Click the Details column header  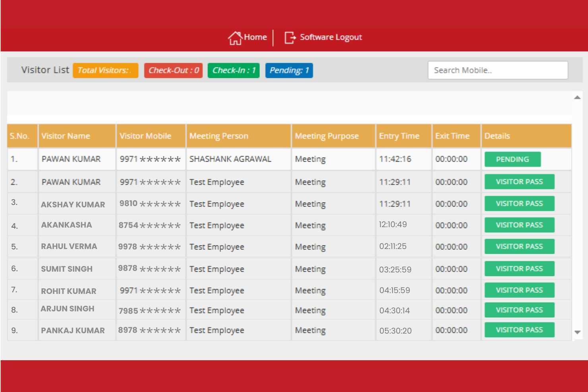coord(526,136)
